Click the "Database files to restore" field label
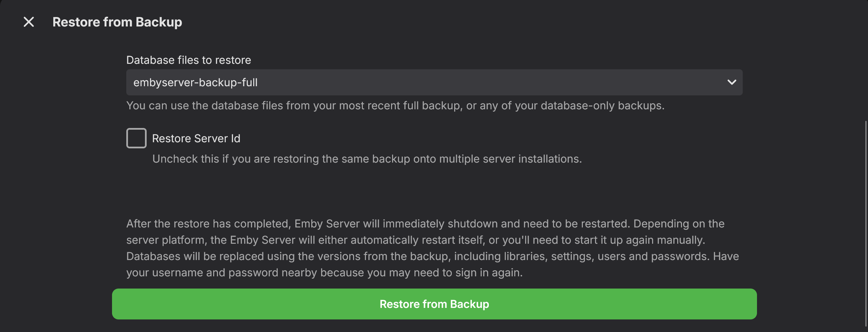Image resolution: width=868 pixels, height=332 pixels. click(x=188, y=60)
